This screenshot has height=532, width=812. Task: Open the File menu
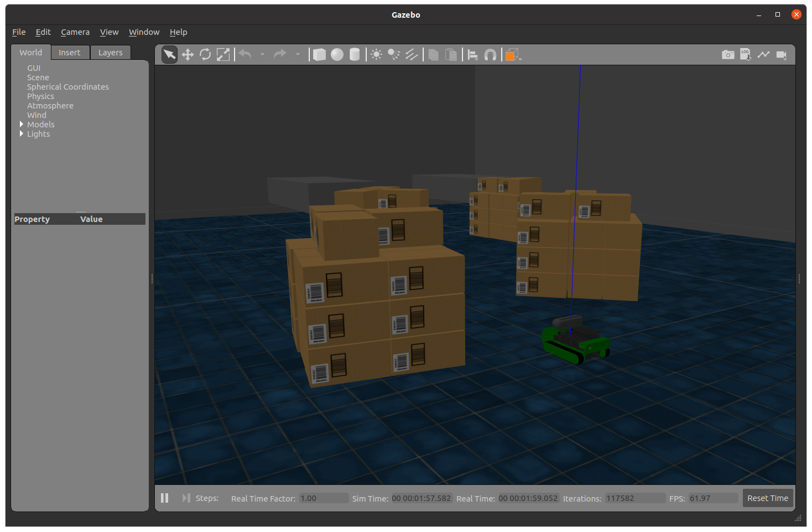(x=19, y=32)
